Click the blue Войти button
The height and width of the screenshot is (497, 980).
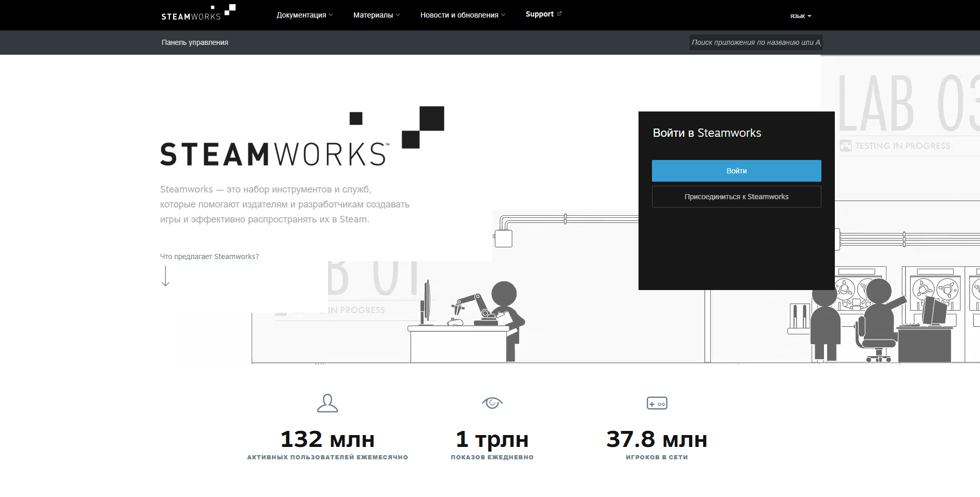click(736, 171)
